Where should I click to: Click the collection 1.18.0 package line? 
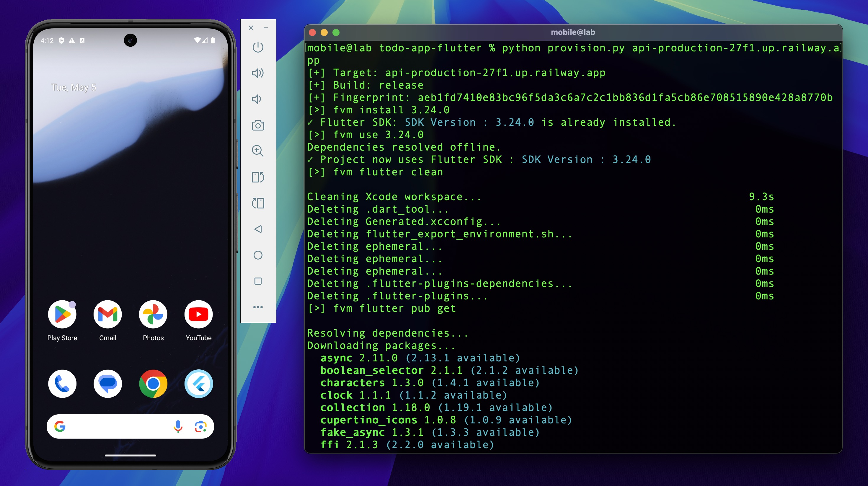point(436,407)
